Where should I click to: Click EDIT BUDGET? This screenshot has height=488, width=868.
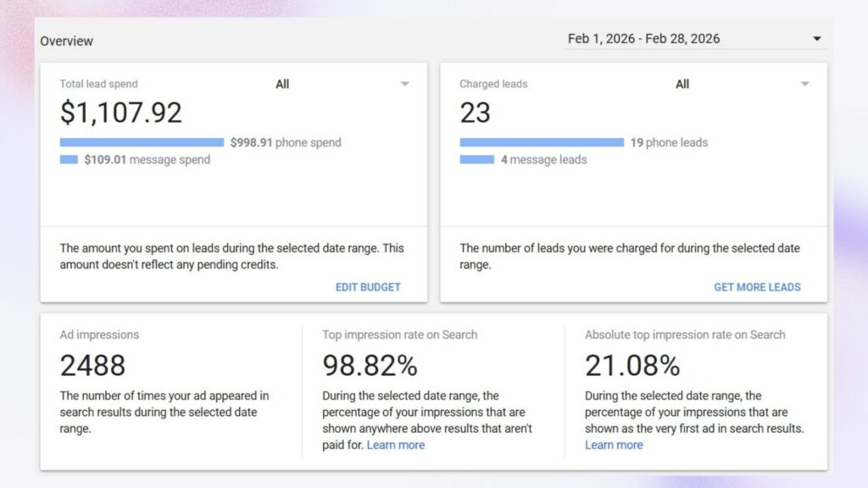coord(368,287)
